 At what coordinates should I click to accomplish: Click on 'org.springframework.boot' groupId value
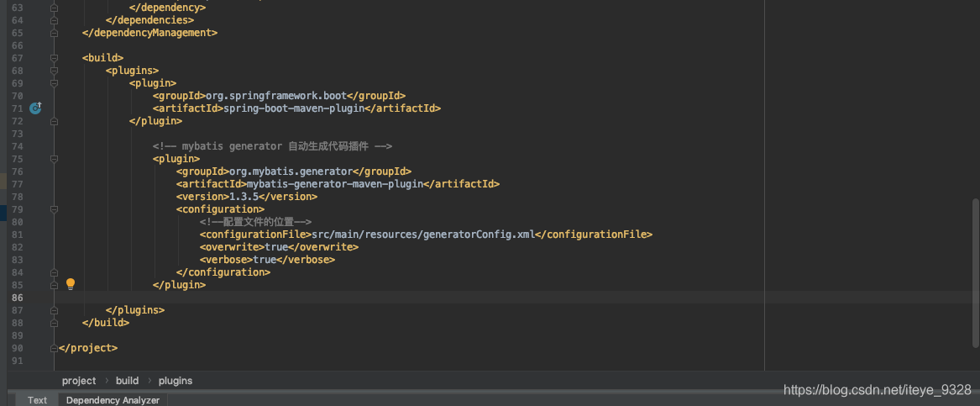click(x=275, y=96)
